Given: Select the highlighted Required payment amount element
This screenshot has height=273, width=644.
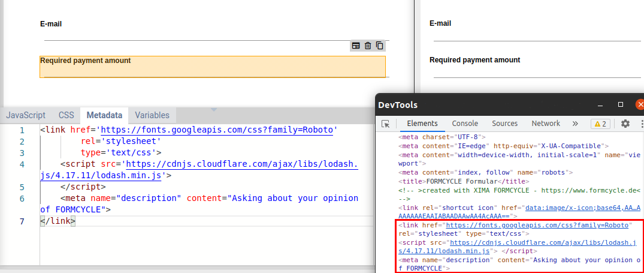Looking at the screenshot, I should 213,67.
